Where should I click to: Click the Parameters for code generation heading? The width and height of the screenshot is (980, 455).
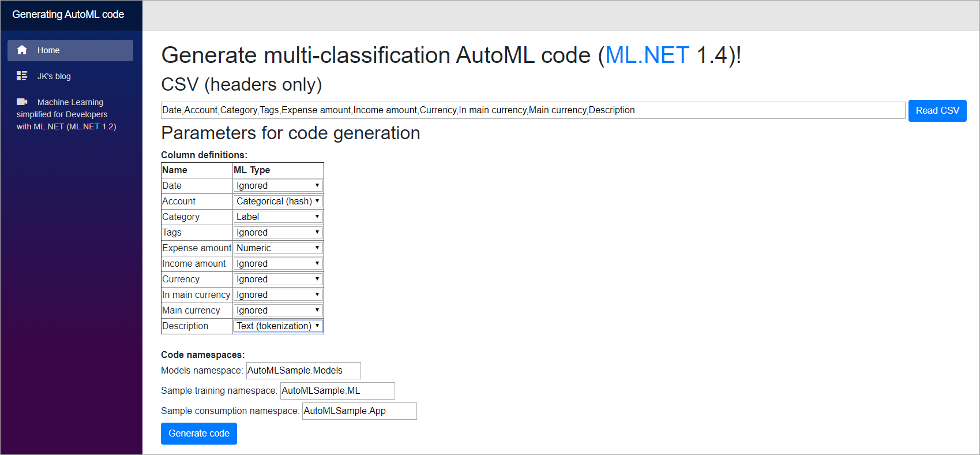291,133
